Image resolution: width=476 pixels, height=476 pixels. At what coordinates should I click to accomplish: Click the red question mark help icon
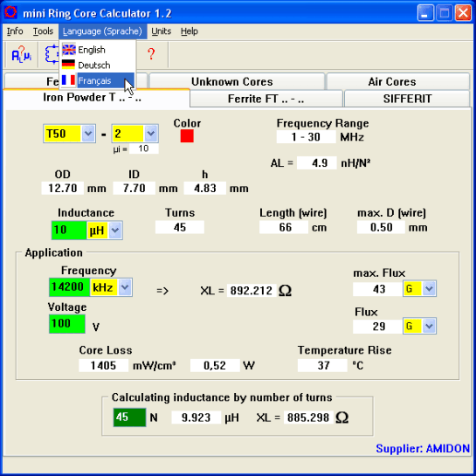pos(151,54)
